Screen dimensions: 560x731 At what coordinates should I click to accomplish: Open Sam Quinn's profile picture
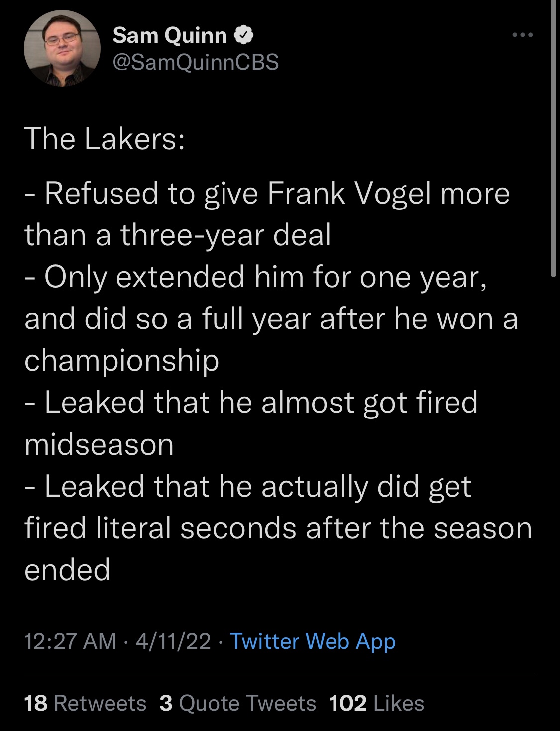tap(62, 48)
